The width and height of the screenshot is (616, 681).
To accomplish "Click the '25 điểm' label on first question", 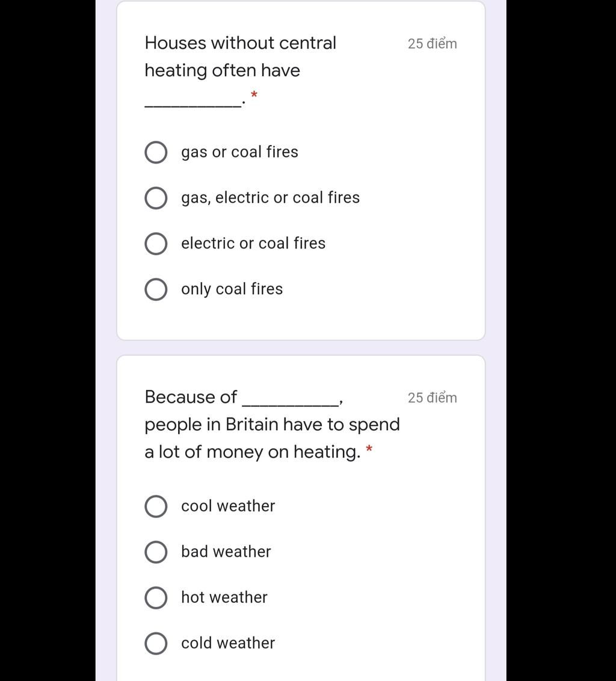I will tap(433, 44).
